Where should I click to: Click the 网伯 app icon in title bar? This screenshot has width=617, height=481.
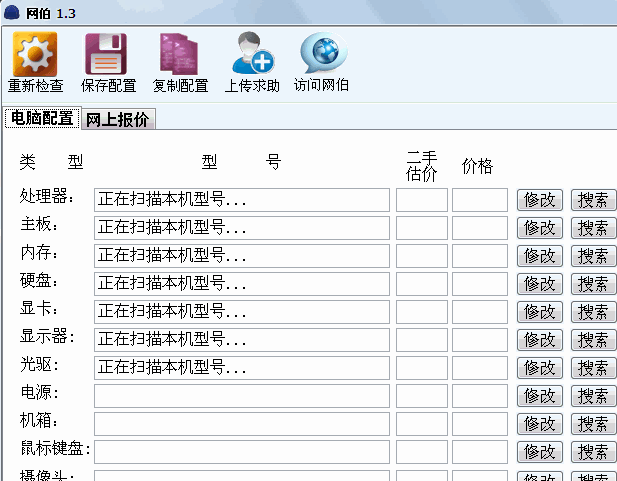point(12,12)
